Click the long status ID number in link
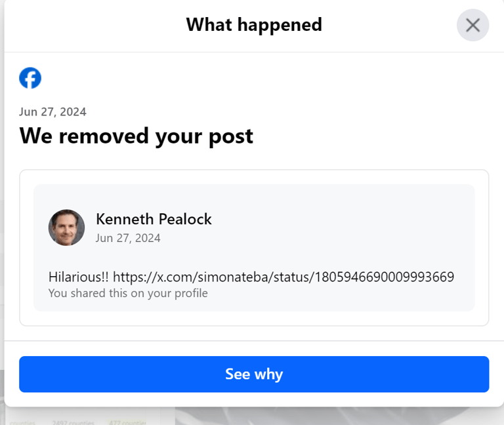The height and width of the screenshot is (425, 504). click(x=384, y=277)
